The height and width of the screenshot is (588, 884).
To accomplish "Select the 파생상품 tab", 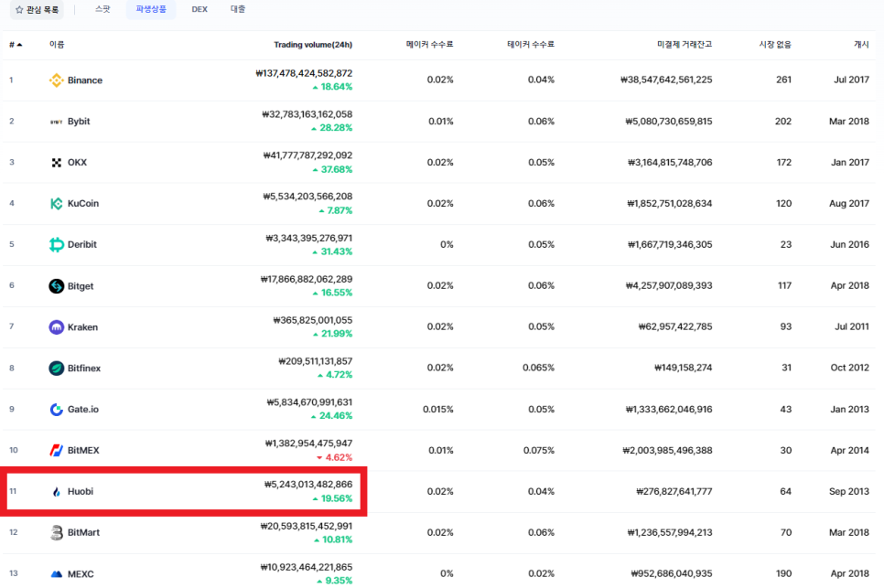I will 150,11.
